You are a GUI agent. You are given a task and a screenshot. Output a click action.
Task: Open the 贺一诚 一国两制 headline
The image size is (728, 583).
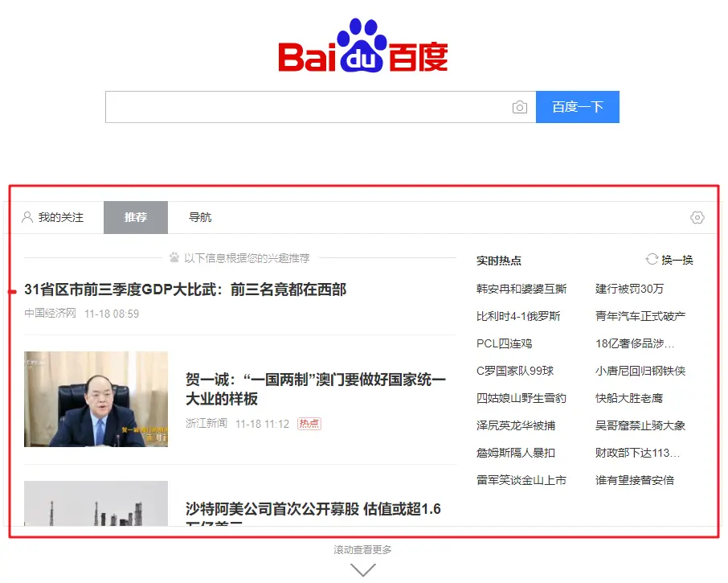(315, 389)
